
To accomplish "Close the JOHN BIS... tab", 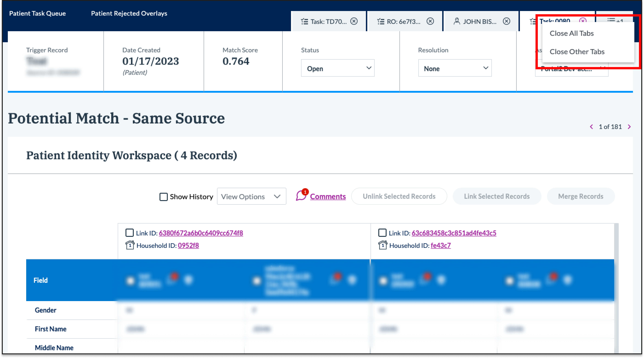I will coord(506,21).
